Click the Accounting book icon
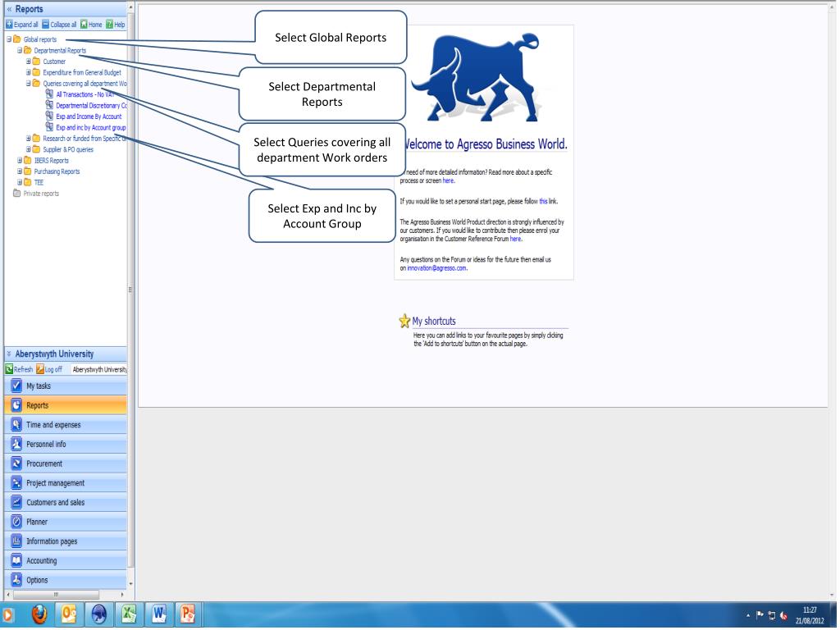This screenshot has height=630, width=840. (x=16, y=560)
